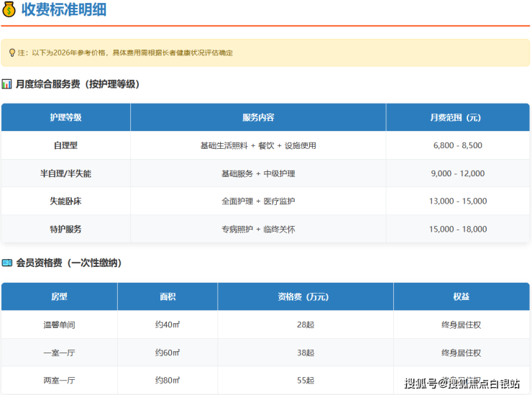Click the 6,800 - 8,500 monthly fee cell
The image size is (532, 395).
tap(457, 145)
